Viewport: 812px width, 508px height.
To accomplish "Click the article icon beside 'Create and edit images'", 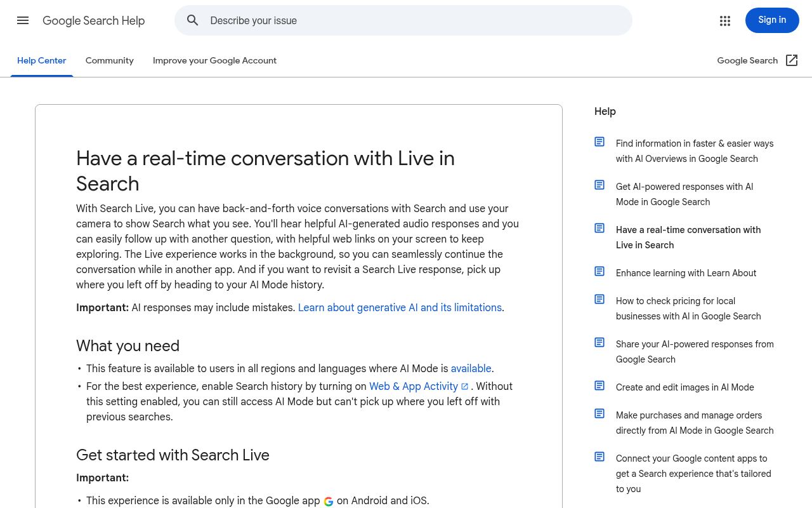I will [599, 386].
